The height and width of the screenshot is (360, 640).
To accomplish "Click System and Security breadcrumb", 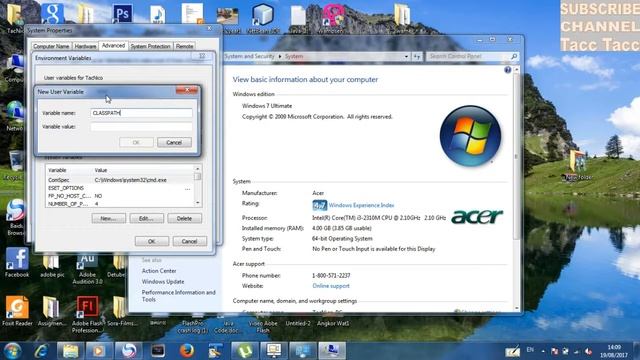I will (x=249, y=56).
